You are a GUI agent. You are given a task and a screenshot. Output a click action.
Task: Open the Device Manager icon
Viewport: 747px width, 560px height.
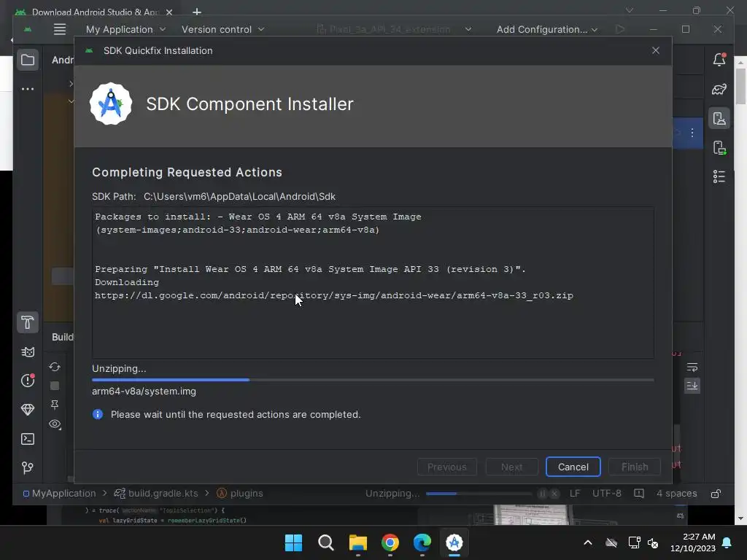tap(719, 119)
